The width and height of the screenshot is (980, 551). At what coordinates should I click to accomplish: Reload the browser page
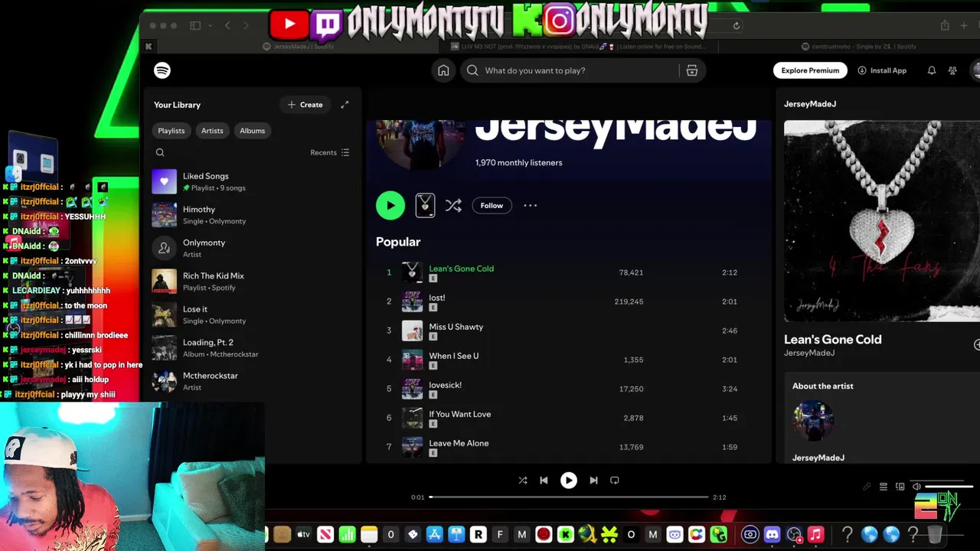coord(737,26)
